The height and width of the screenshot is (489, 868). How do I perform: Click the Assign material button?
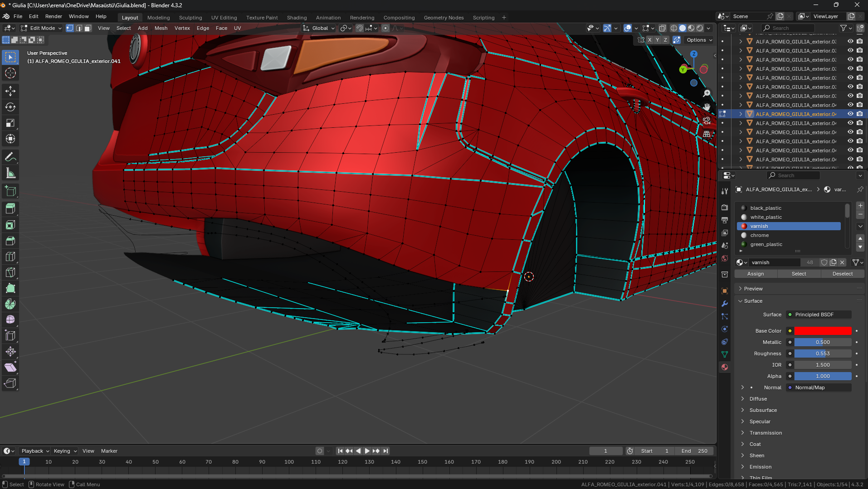[756, 274]
